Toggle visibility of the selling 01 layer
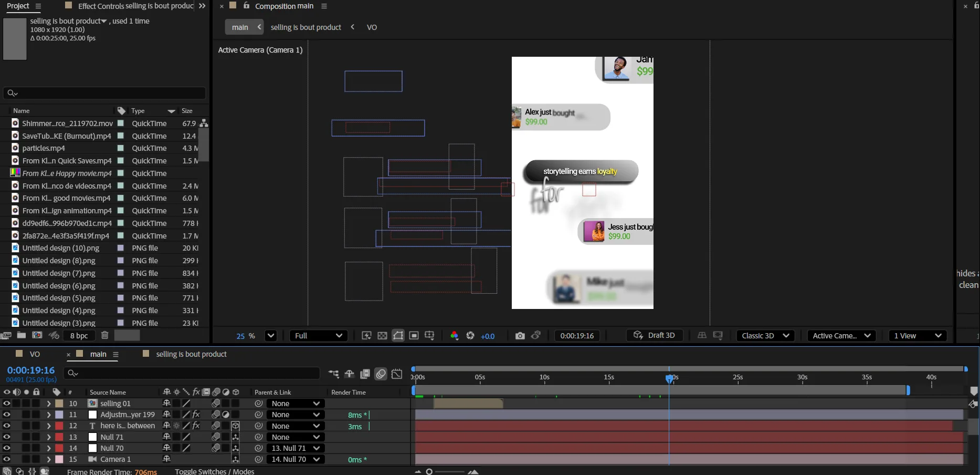This screenshot has height=475, width=980. pos(6,404)
